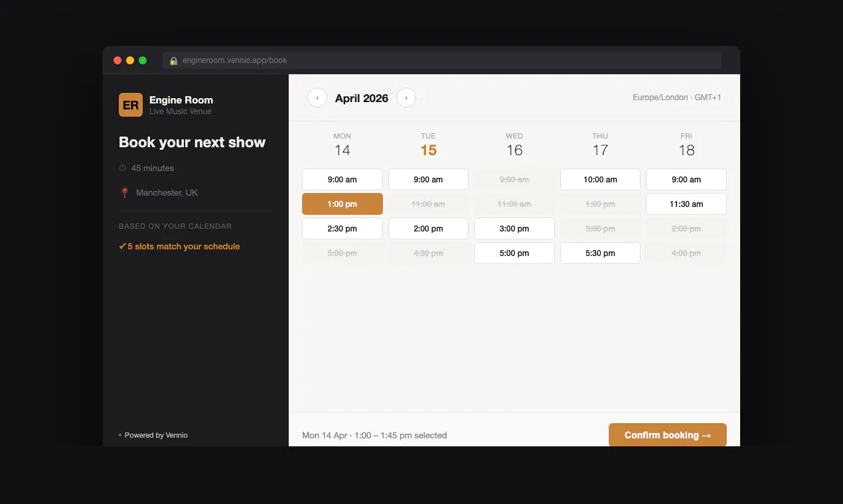
Task: Click unavailable Wednesday 11:00 am slot
Action: click(514, 204)
